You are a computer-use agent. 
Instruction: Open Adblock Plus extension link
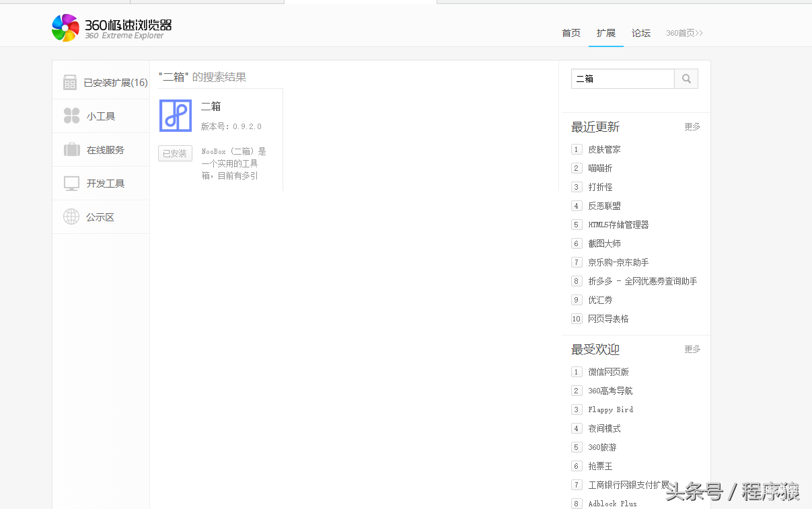(612, 504)
